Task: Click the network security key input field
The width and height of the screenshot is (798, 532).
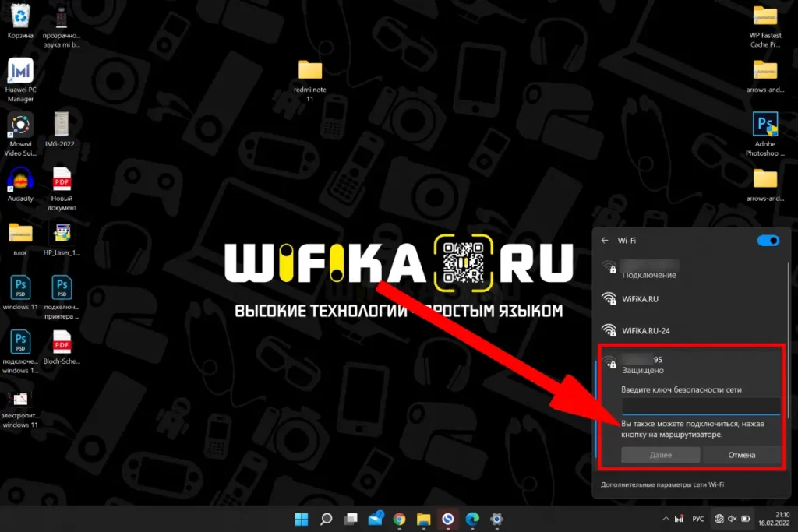Action: [701, 406]
